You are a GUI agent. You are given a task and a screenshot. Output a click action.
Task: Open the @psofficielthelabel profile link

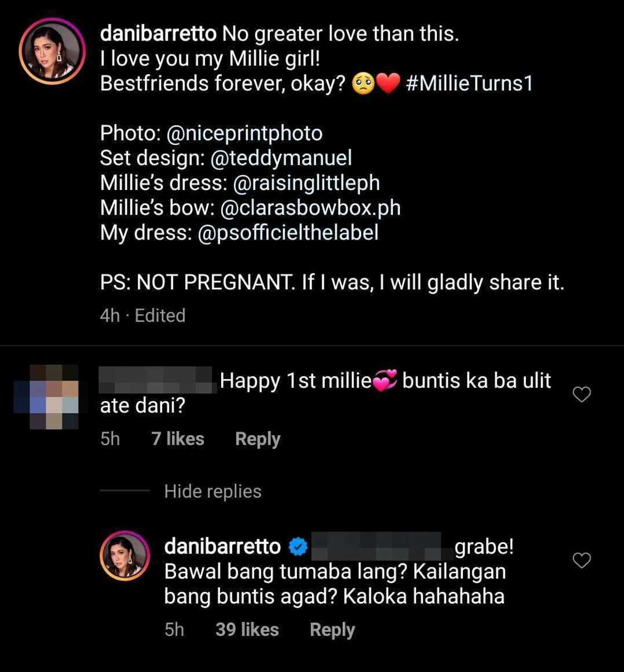pyautogui.click(x=287, y=232)
